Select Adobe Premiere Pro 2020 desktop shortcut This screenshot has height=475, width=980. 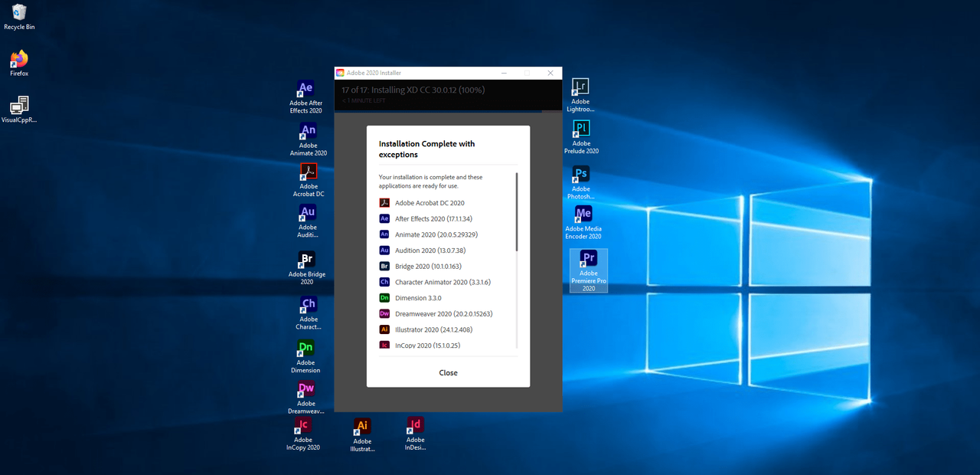point(588,270)
